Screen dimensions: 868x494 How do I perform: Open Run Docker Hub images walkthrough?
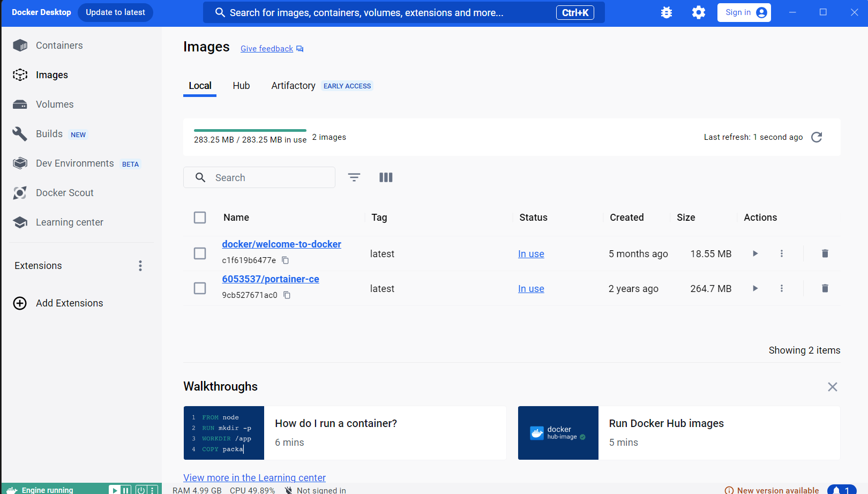[x=679, y=433]
